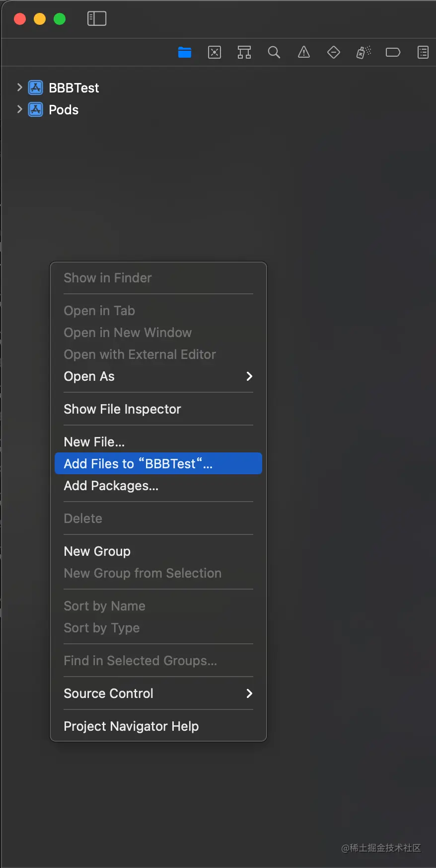
Task: Expand the BBBTest project tree
Action: (20, 87)
